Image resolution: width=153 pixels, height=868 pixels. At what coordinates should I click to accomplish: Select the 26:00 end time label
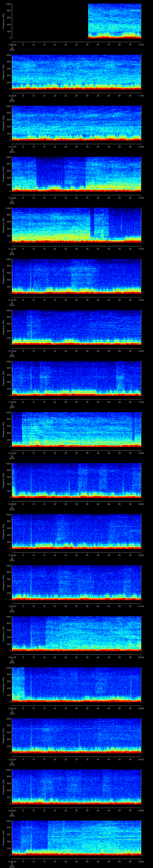pyautogui.click(x=141, y=862)
